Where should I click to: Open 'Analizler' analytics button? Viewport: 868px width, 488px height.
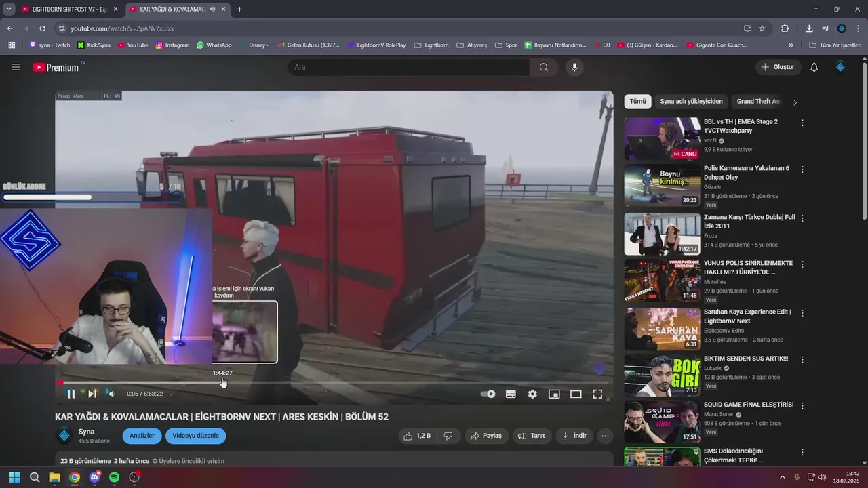point(142,436)
